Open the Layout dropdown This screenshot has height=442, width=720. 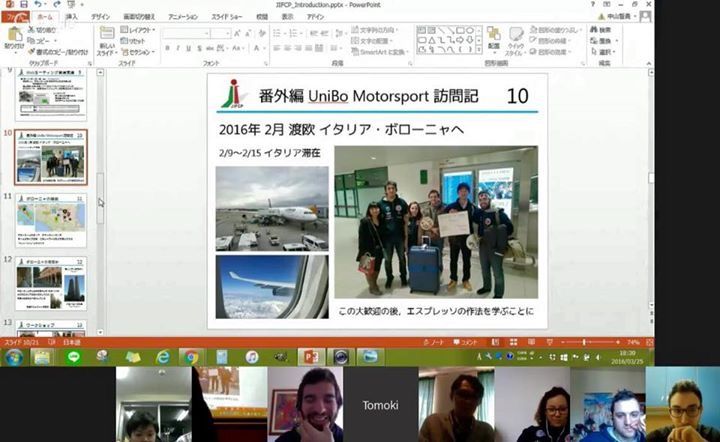coord(137,30)
